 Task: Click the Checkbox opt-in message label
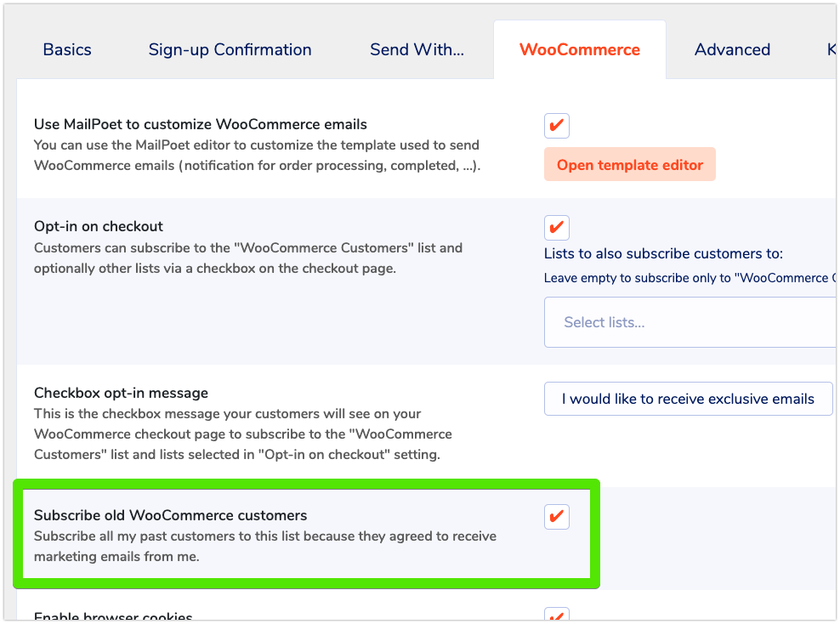[121, 393]
